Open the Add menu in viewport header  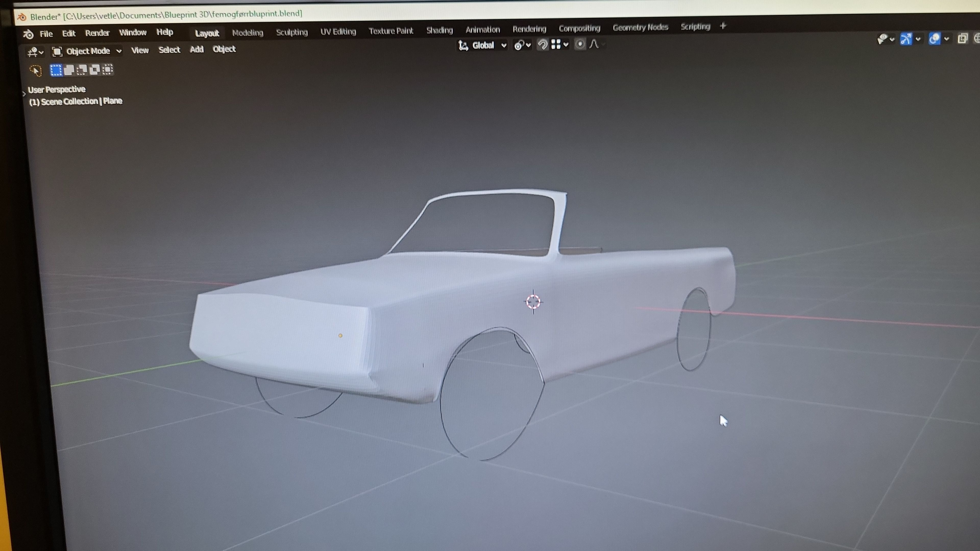click(197, 49)
